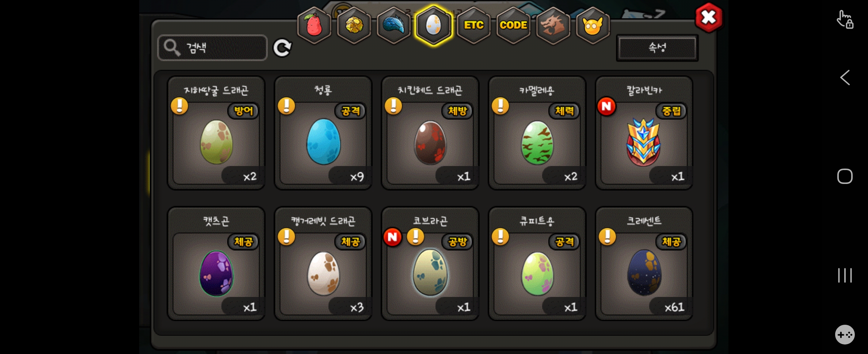Select the egg category tab

434,25
